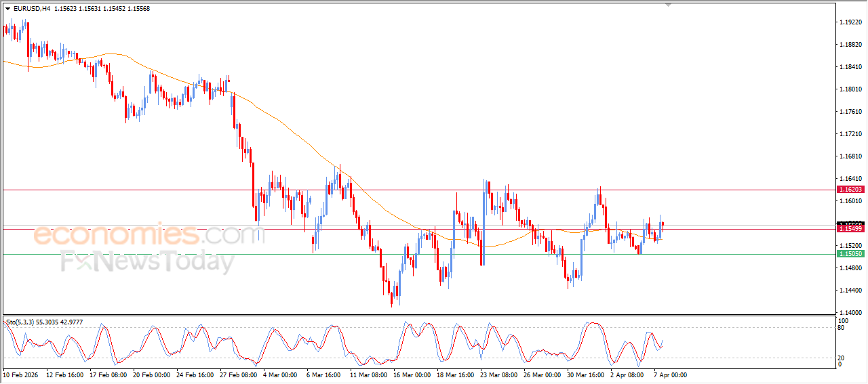The height and width of the screenshot is (384, 868).
Task: Click the red horizontal line at 1.16203
Action: pos(407,190)
